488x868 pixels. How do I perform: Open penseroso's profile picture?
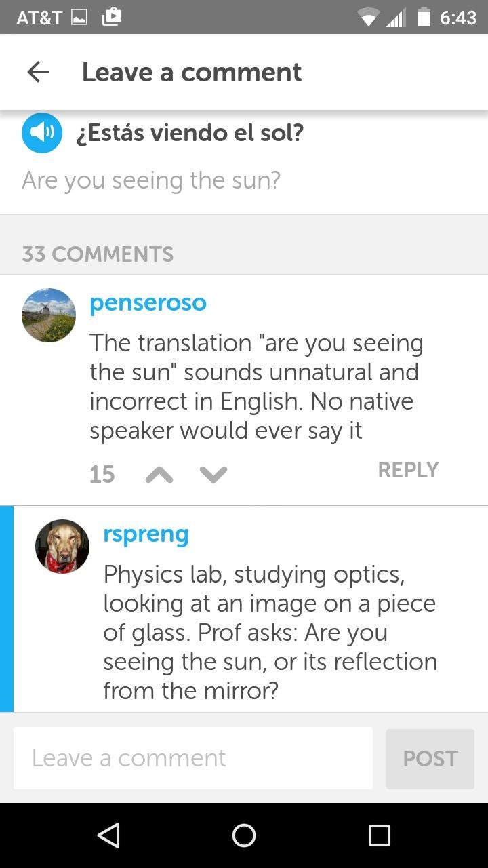[x=49, y=315]
